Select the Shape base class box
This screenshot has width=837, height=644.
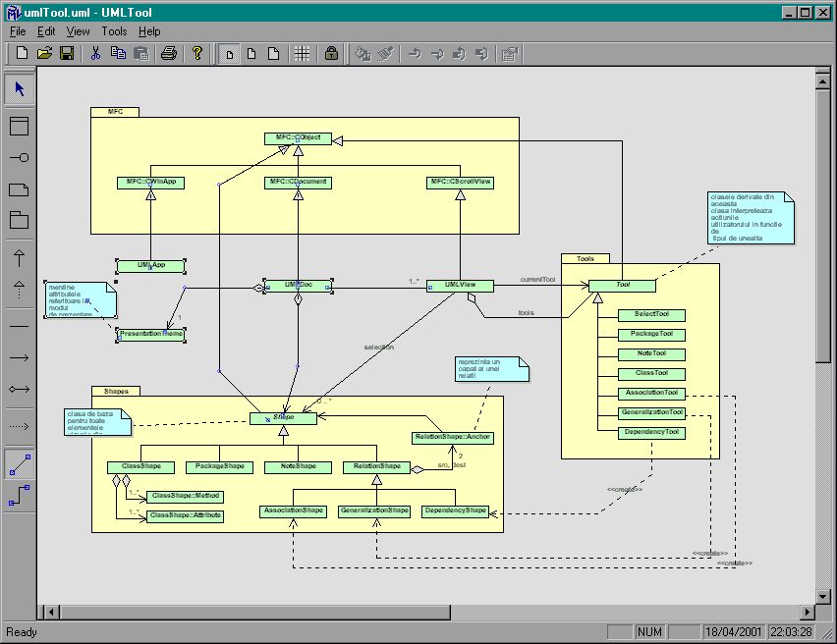[x=284, y=418]
